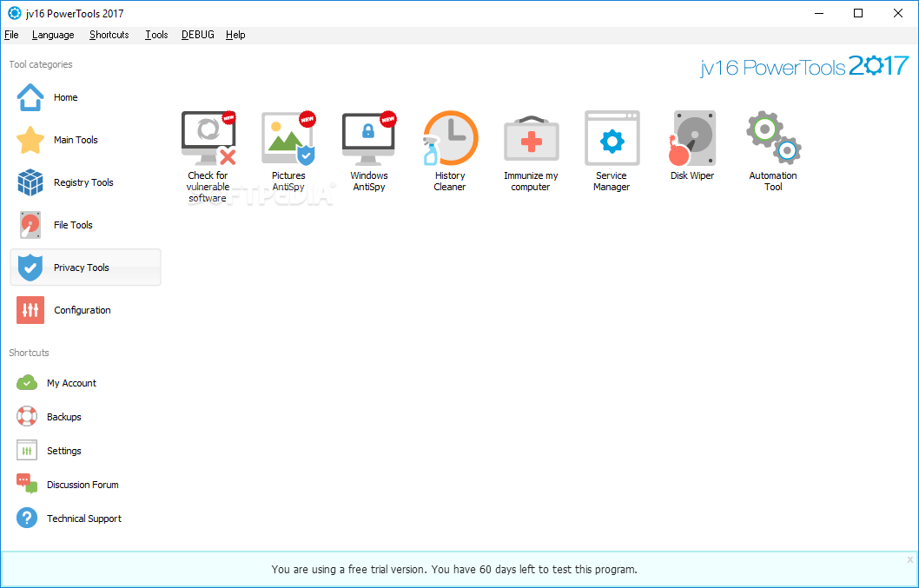Open the DEBUG menu
This screenshot has height=588, width=919.
click(197, 35)
